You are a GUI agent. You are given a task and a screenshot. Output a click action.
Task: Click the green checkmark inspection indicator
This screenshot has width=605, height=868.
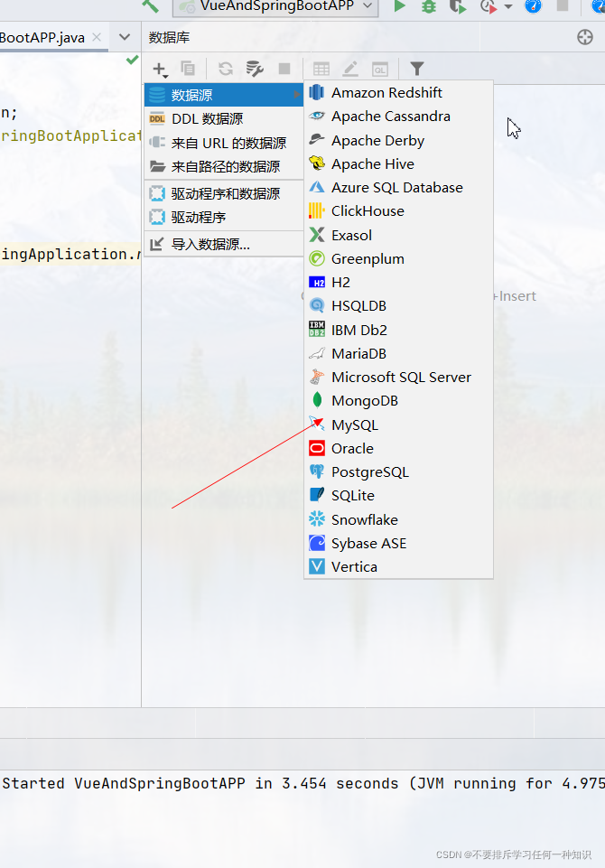(x=132, y=60)
